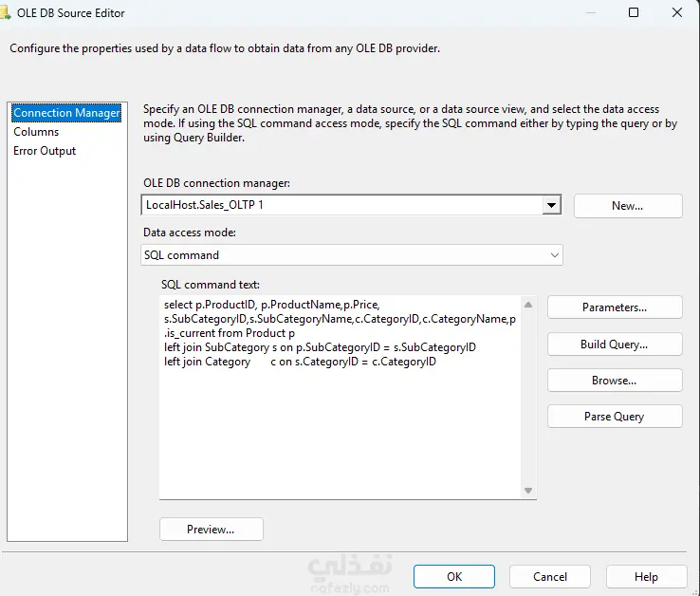The height and width of the screenshot is (596, 700).
Task: Open the Error Output page
Action: click(x=45, y=151)
